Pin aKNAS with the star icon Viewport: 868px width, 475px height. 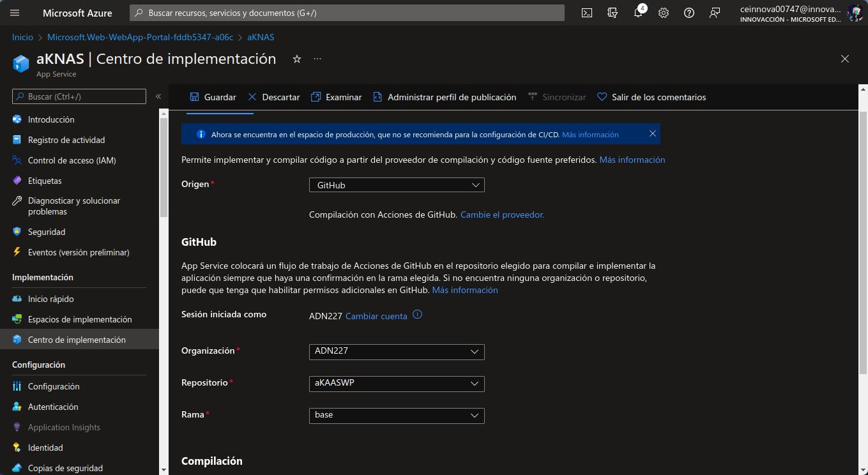[x=296, y=59]
